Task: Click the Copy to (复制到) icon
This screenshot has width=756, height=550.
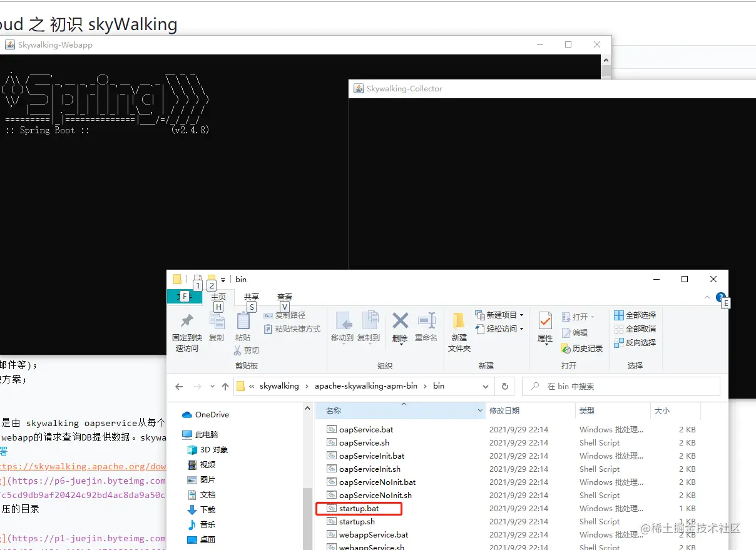Action: 369,320
